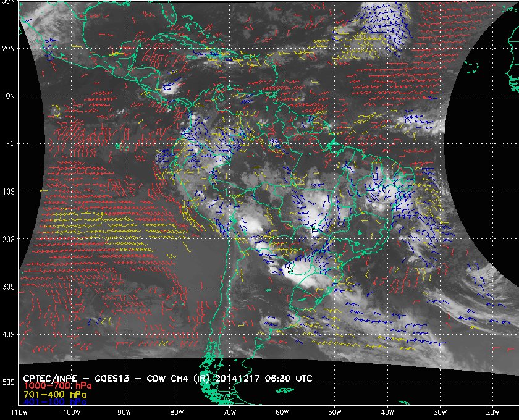Click the 40S latitude axis label
Image resolution: width=519 pixels, height=420 pixels.
tap(8, 335)
